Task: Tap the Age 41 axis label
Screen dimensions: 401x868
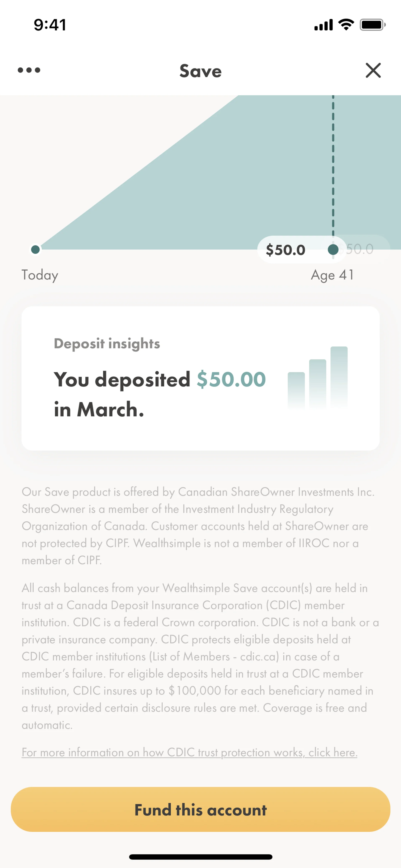Action: [x=332, y=275]
